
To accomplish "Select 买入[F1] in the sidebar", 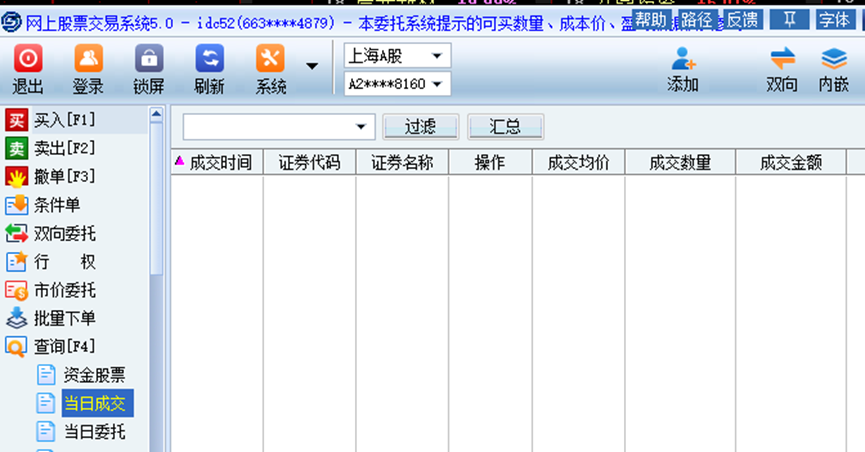I will 64,120.
